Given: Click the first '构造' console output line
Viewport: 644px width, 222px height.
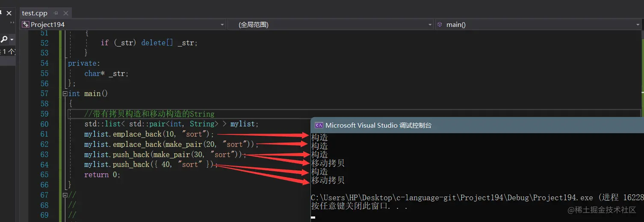Looking at the screenshot, I should tap(319, 137).
